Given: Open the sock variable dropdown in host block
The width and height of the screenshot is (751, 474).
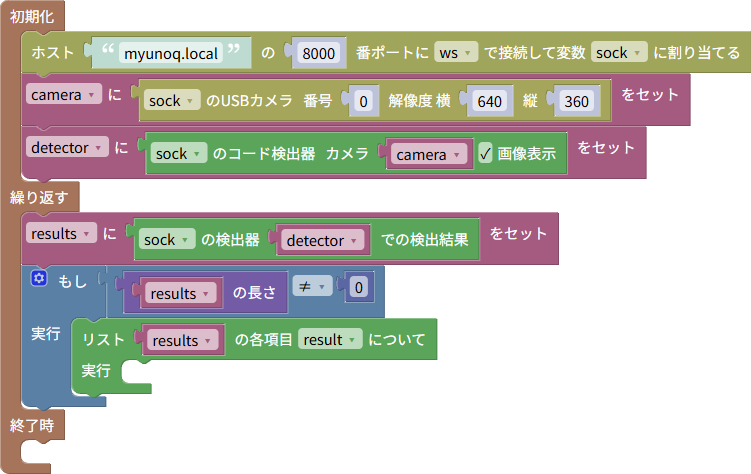Looking at the screenshot, I should tap(619, 52).
